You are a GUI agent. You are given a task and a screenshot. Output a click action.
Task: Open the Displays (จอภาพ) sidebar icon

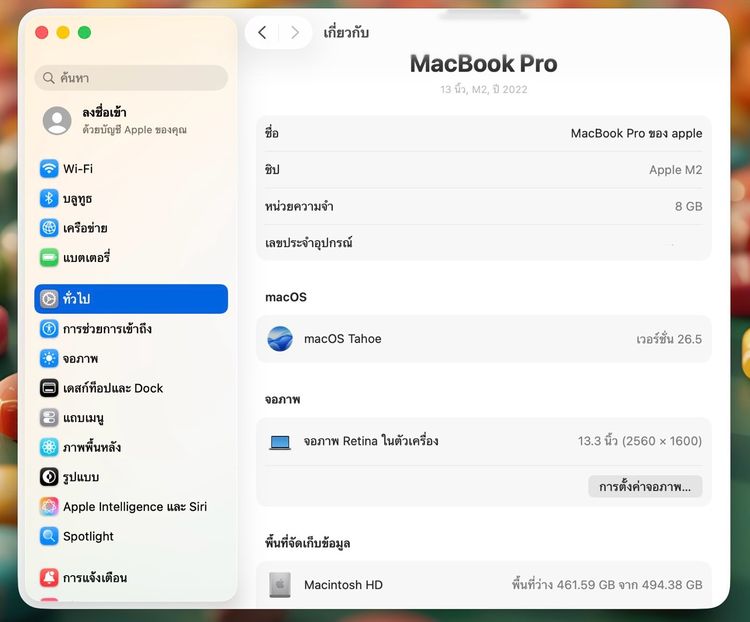tap(49, 358)
